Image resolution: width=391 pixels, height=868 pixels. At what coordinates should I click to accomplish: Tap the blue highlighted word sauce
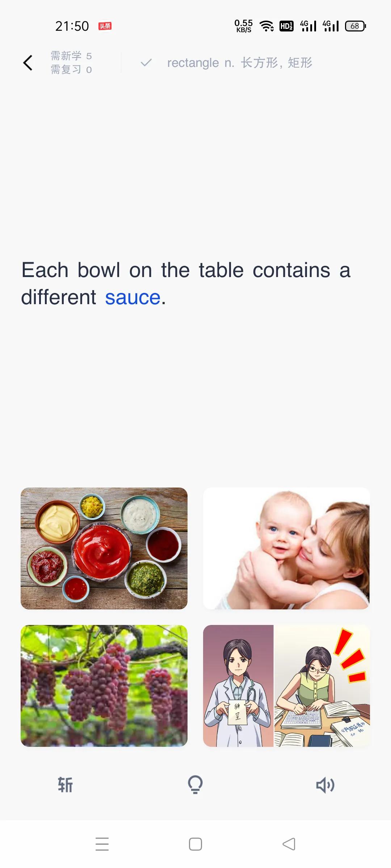click(133, 298)
